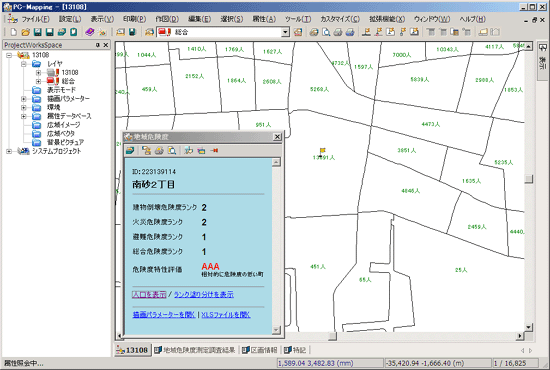The height and width of the screenshot is (370, 550).
Task: Click the grey printer icon in main toolbar
Action: pos(338,32)
